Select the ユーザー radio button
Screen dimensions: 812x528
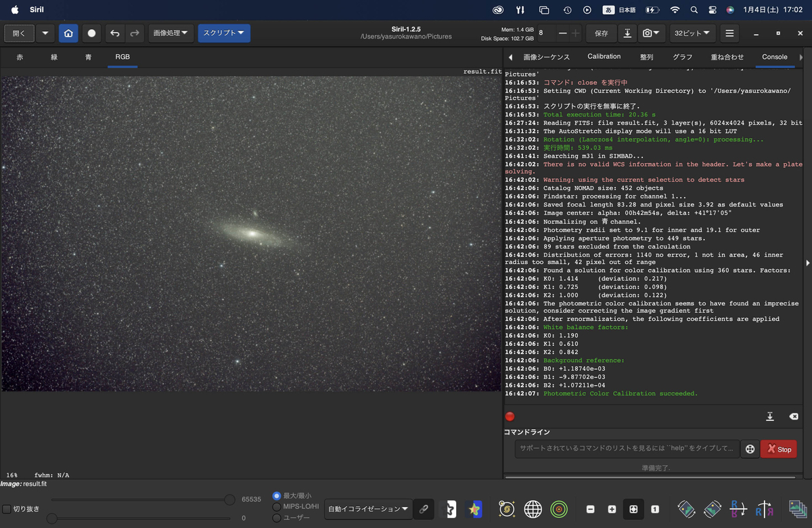click(x=276, y=518)
